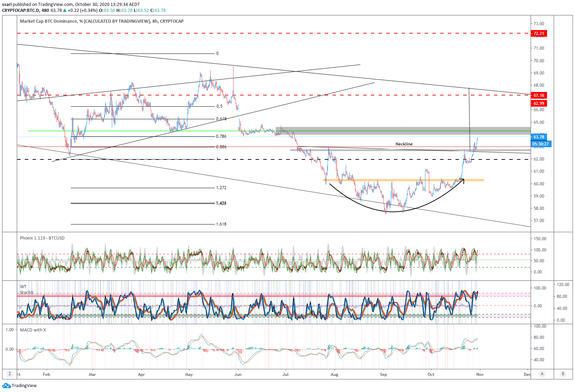The image size is (575, 392).
Task: Select the orange horizontal support zone
Action: tap(404, 180)
